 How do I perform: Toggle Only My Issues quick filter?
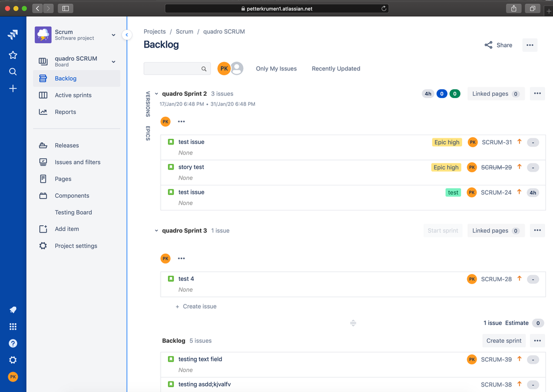pyautogui.click(x=276, y=69)
